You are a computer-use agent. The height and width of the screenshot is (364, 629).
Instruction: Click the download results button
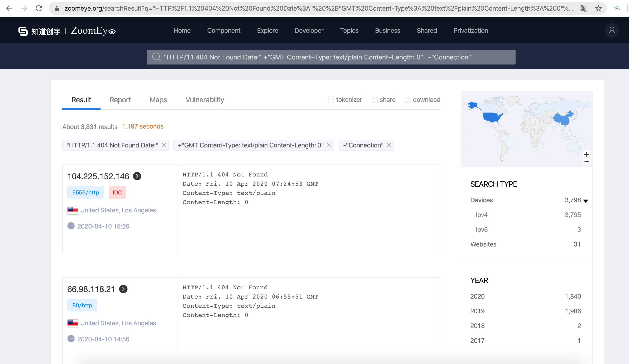point(423,100)
